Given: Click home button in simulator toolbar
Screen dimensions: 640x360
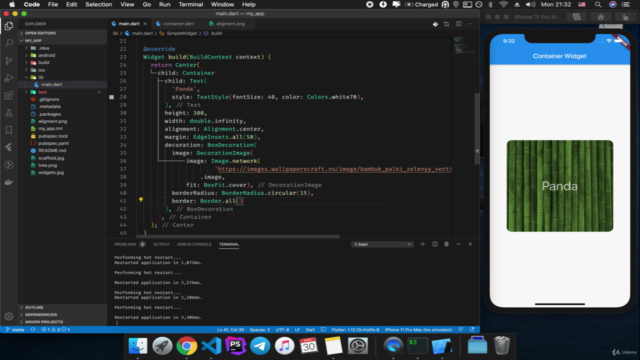Looking at the screenshot, I should [x=601, y=17].
